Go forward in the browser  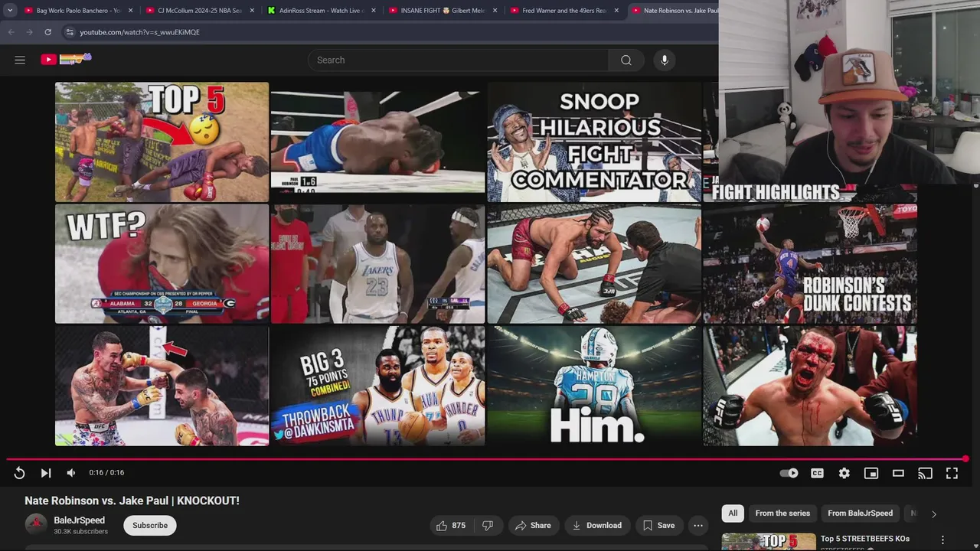[29, 32]
